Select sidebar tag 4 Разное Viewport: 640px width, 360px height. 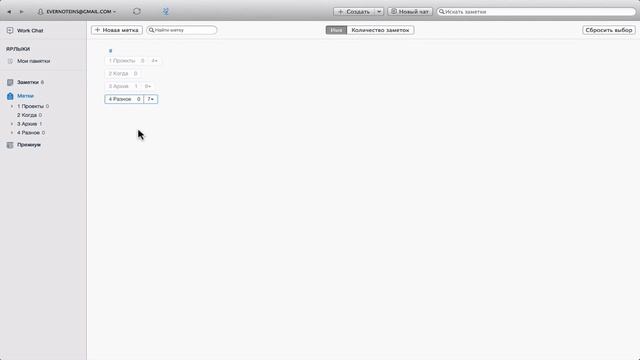(x=28, y=133)
